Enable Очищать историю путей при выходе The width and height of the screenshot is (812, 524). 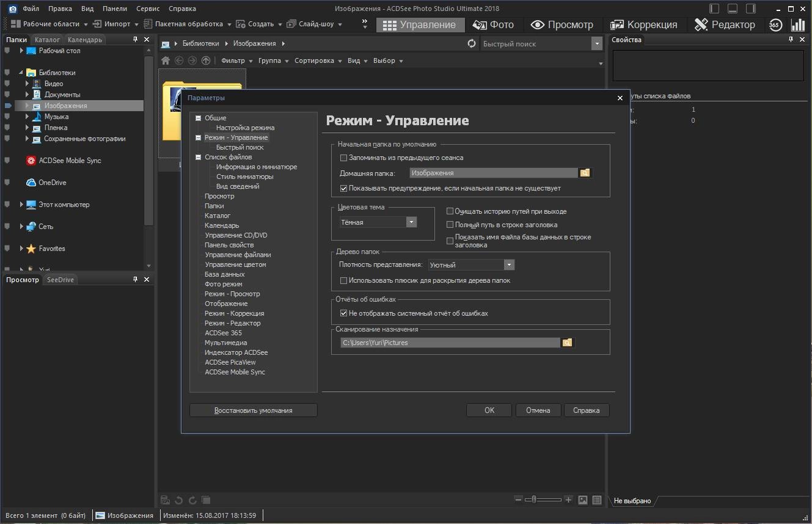click(450, 211)
